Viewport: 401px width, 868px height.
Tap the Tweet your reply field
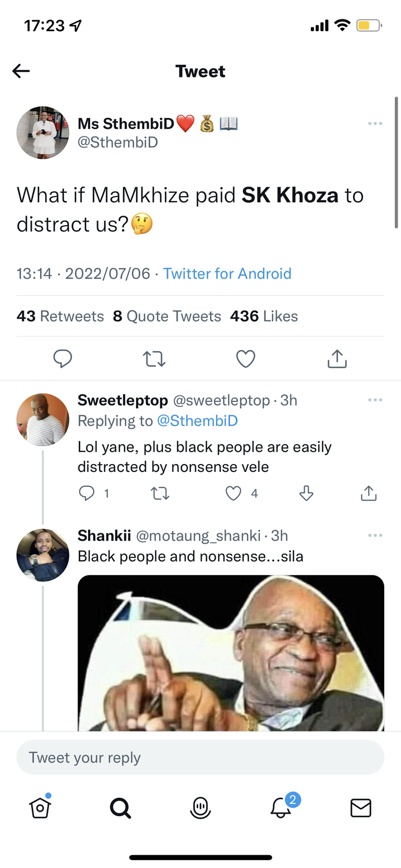click(x=200, y=757)
